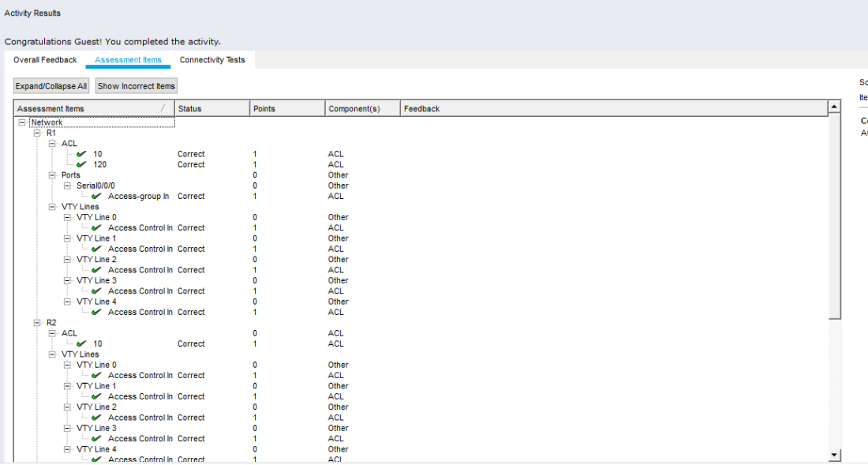This screenshot has width=868, height=465.
Task: Collapse the R2 router node
Action: [37, 323]
